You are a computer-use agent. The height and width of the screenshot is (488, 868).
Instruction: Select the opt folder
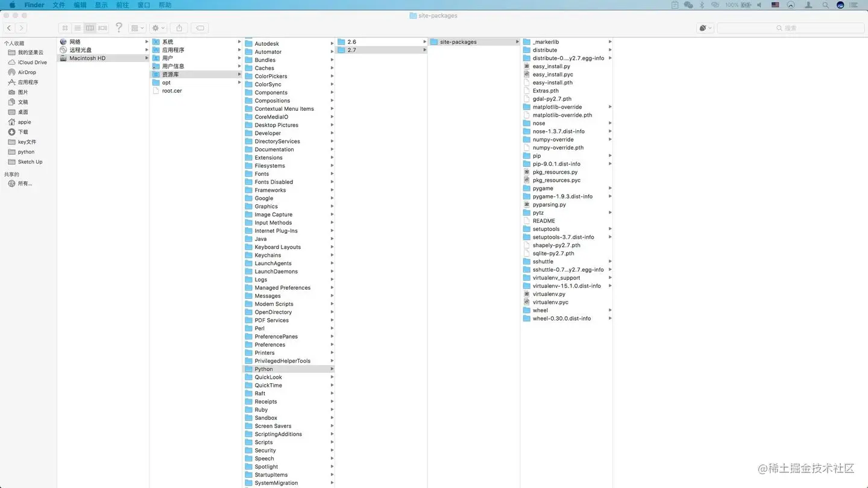tap(196, 83)
